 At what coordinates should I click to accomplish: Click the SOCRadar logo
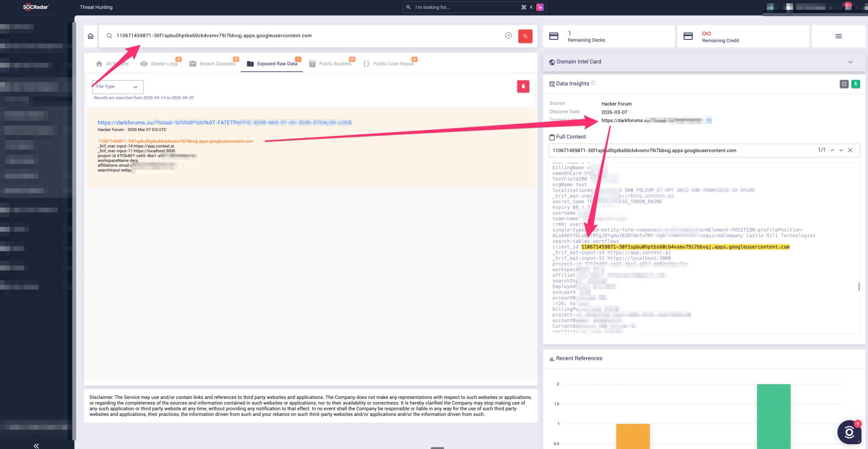[36, 7]
